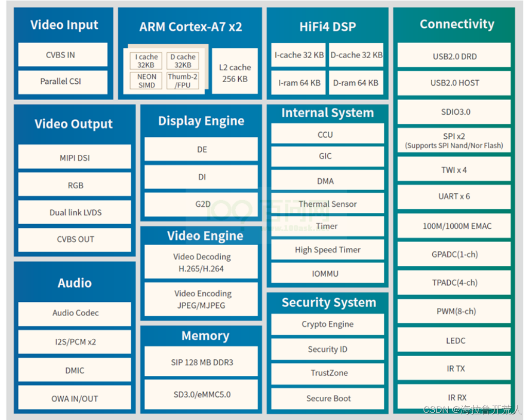530x420 pixels.
Task: Select the DE block
Action: [x=201, y=149]
